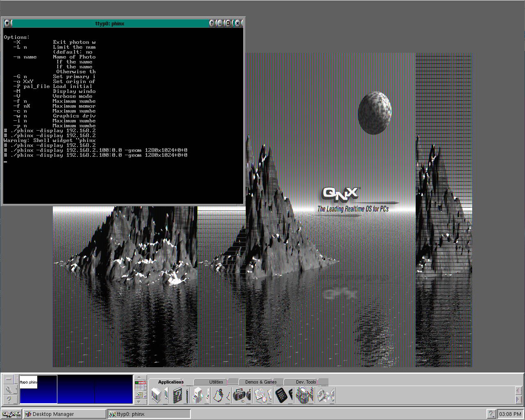Switch to the Utilities tab
The height and width of the screenshot is (420, 525).
216,382
